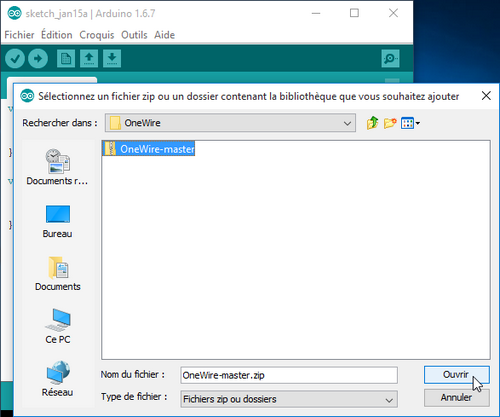Viewport: 500px width, 417px height.
Task: Go to Bureau in the places sidebar
Action: tap(57, 222)
